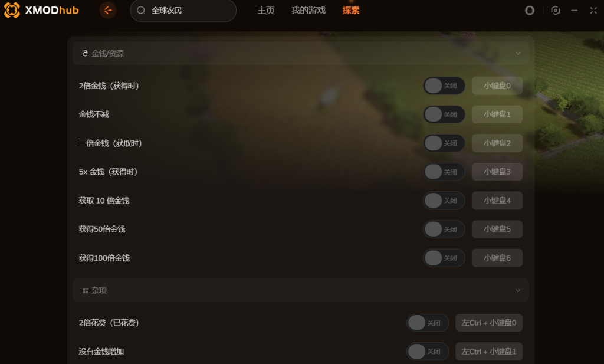The image size is (604, 364).
Task: Switch to the 主页 tab
Action: coord(266,11)
